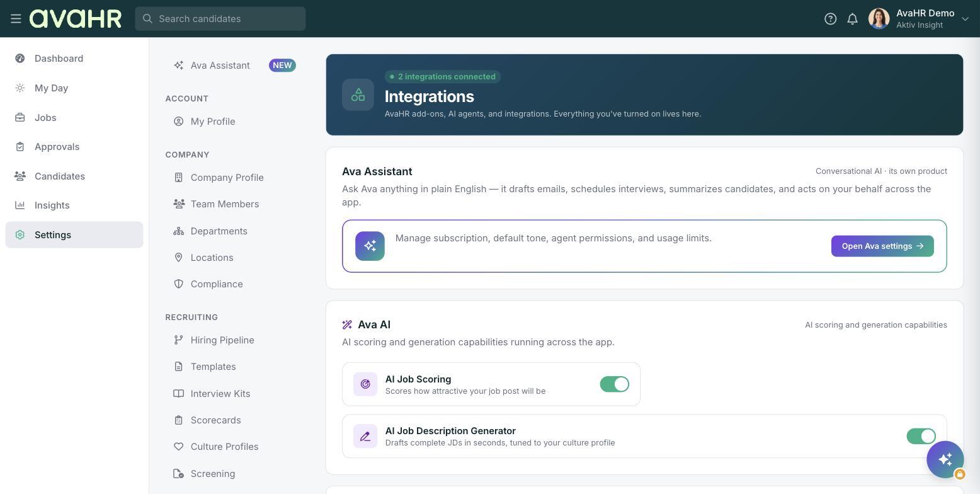The width and height of the screenshot is (980, 494).
Task: Open the floating Ava chat button
Action: pos(945,459)
